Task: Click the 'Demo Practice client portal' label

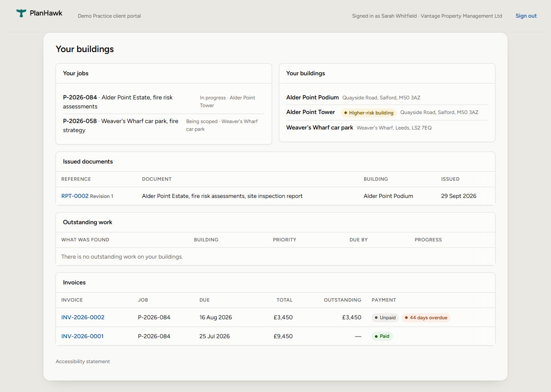Action: (x=109, y=16)
